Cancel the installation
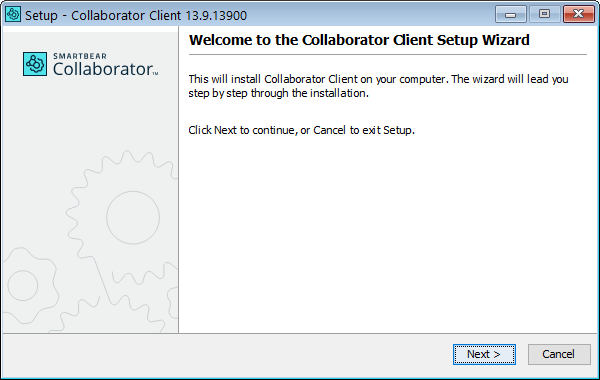600x380 pixels. click(x=559, y=354)
